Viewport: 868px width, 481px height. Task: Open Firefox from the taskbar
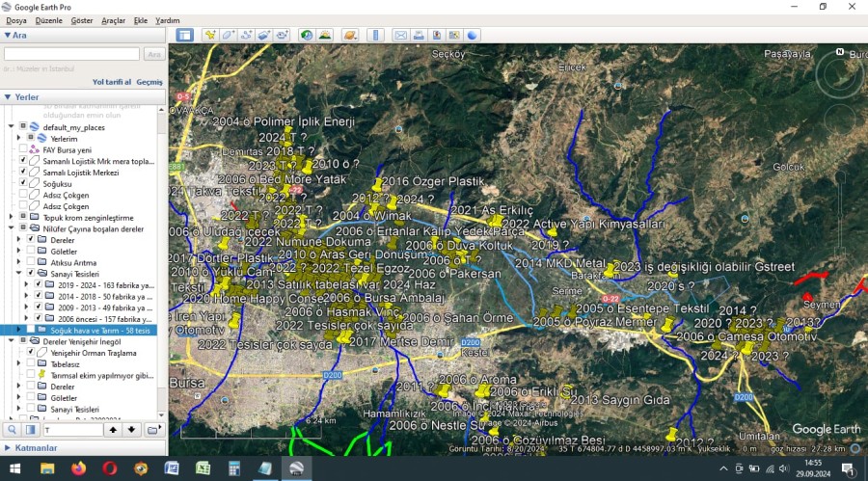[x=79, y=468]
